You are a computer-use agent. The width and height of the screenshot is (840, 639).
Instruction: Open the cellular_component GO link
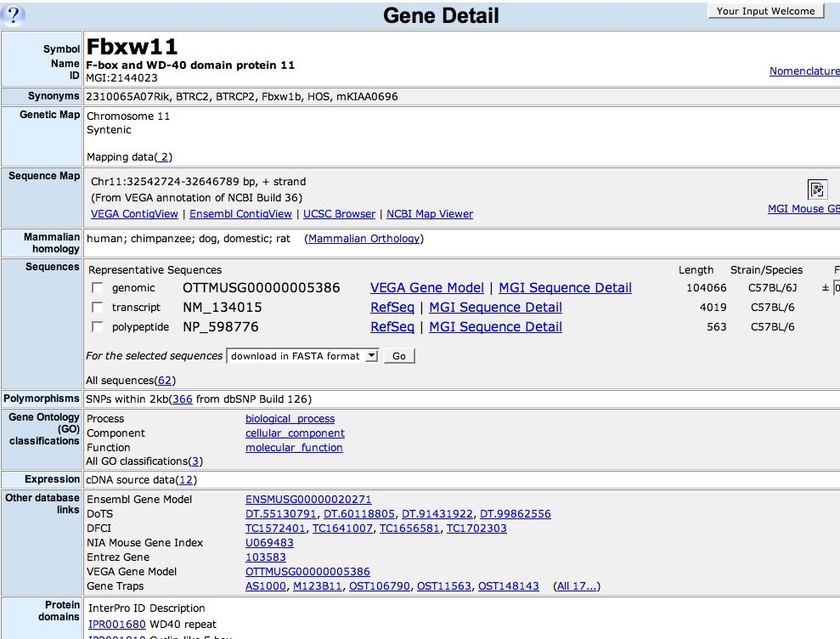click(295, 433)
